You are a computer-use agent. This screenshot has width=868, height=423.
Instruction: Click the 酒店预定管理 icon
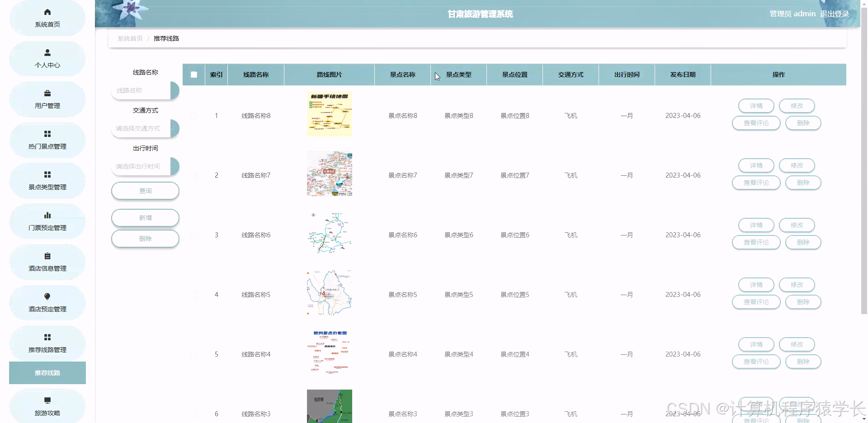47,296
